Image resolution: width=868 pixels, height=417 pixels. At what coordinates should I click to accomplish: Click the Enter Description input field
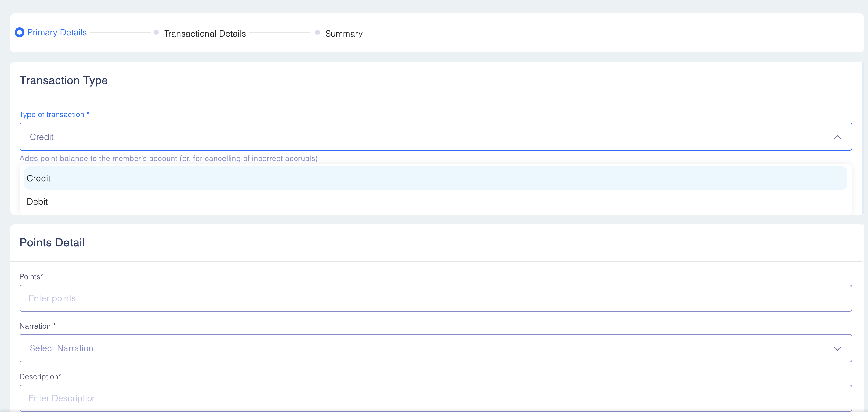click(435, 398)
